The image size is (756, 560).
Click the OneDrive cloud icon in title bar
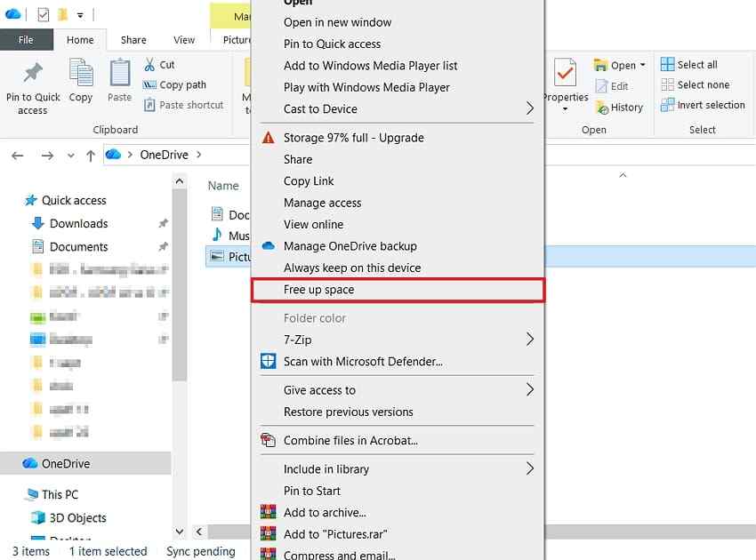(x=12, y=14)
